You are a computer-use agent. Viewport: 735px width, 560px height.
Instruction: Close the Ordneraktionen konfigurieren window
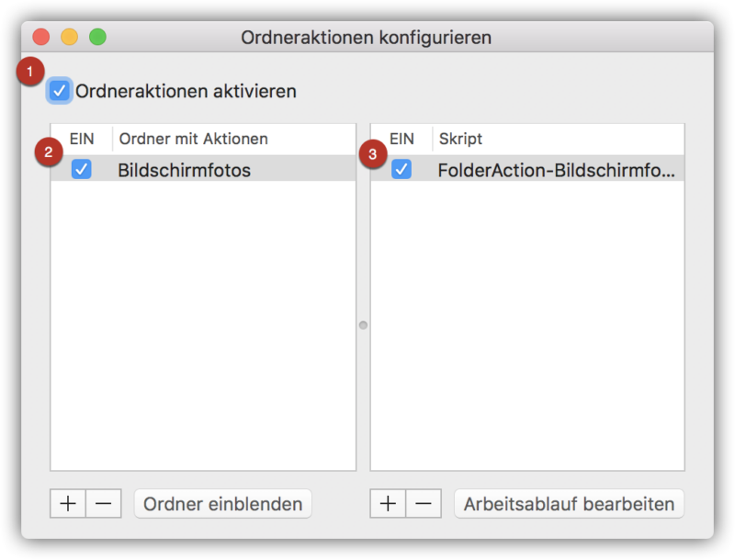tap(41, 37)
